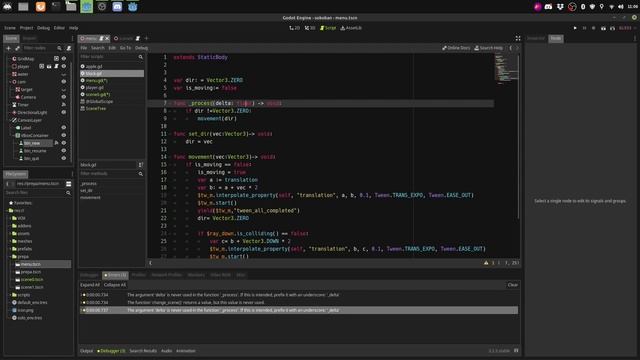Viewport: 640px width, 360px height.
Task: Toggle visibility of the Camera node
Action: point(64,97)
